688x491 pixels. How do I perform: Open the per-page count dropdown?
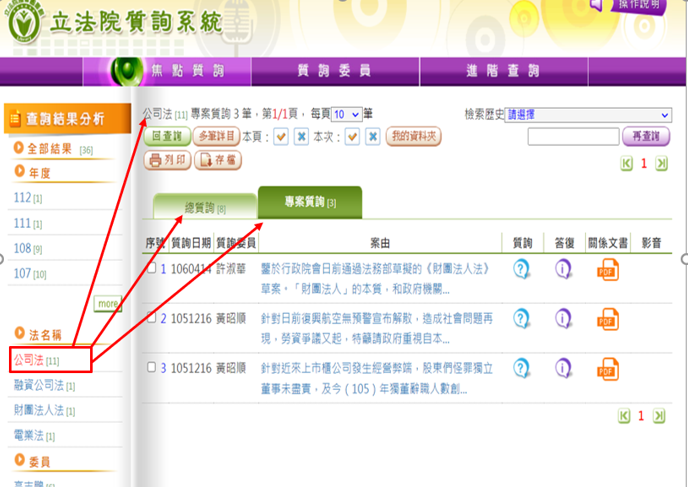click(346, 115)
